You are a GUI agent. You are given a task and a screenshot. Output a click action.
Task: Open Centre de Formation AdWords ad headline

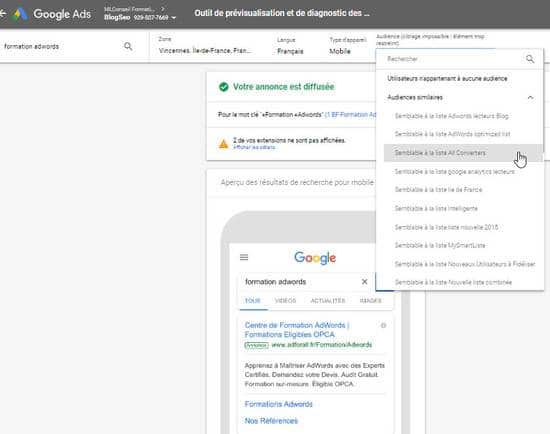[297, 330]
